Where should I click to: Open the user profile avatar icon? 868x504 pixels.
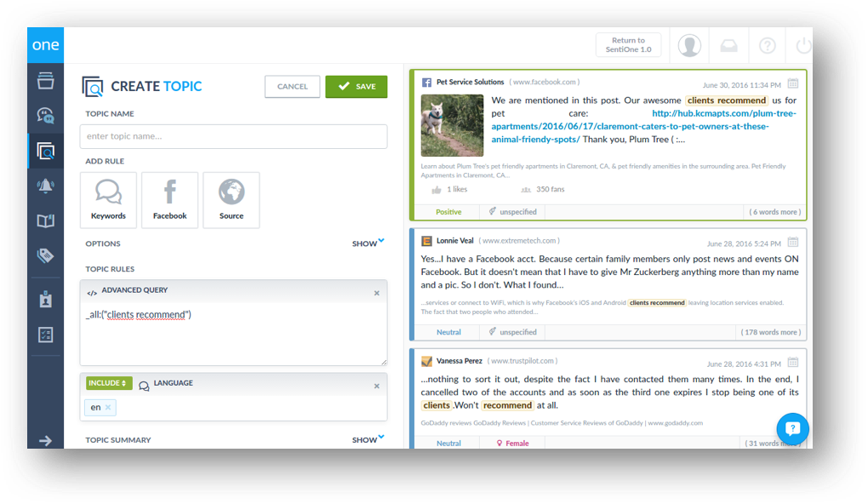tap(689, 45)
